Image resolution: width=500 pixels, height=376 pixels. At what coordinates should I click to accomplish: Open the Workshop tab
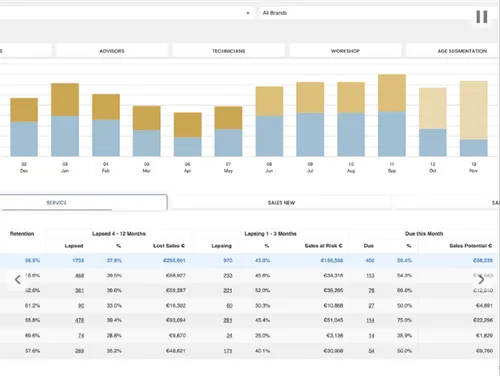click(345, 51)
